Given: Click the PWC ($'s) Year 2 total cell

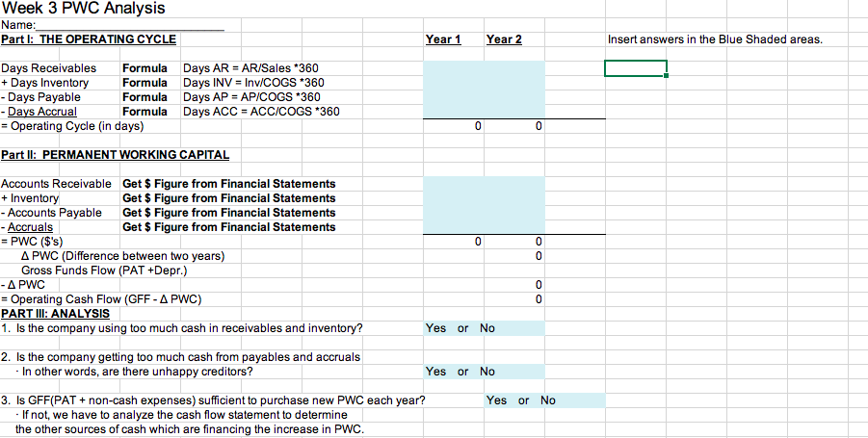Looking at the screenshot, I should pyautogui.click(x=514, y=242).
